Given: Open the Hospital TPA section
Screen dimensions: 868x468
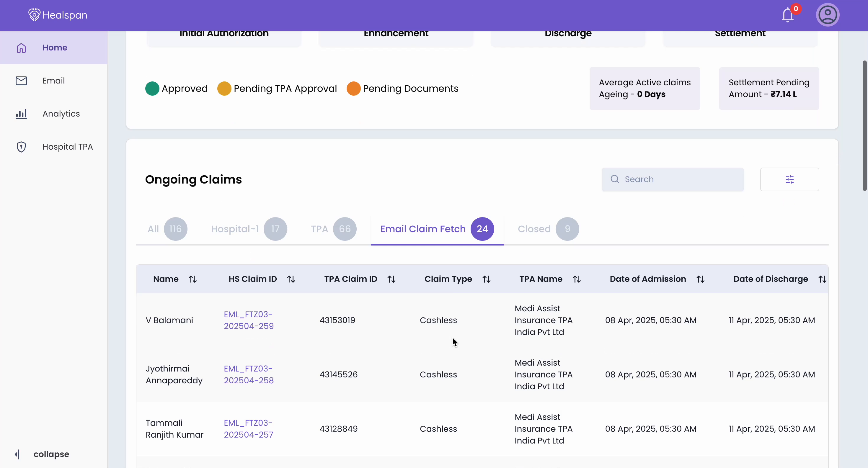Looking at the screenshot, I should click(67, 146).
